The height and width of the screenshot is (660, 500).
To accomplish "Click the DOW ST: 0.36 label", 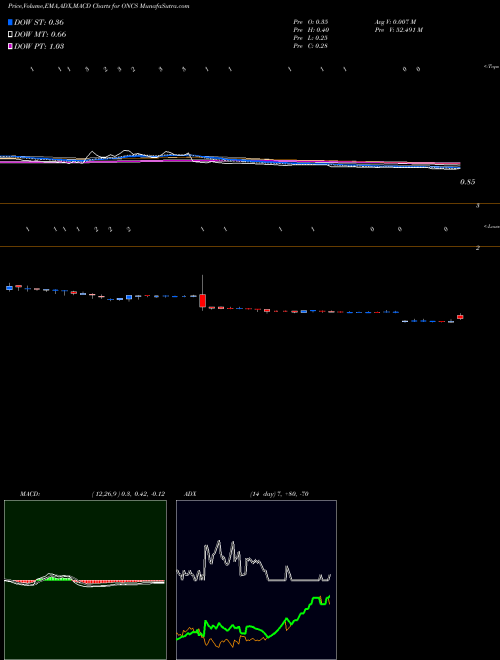I will tap(39, 22).
